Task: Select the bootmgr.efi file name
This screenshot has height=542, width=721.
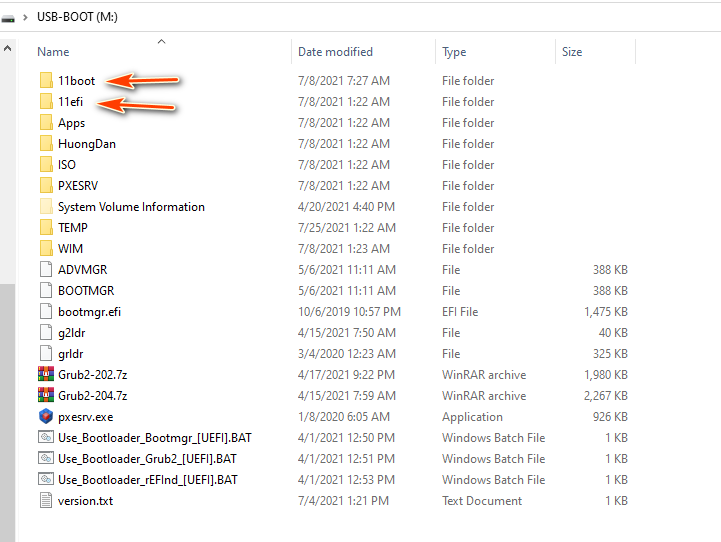Action: [x=89, y=312]
